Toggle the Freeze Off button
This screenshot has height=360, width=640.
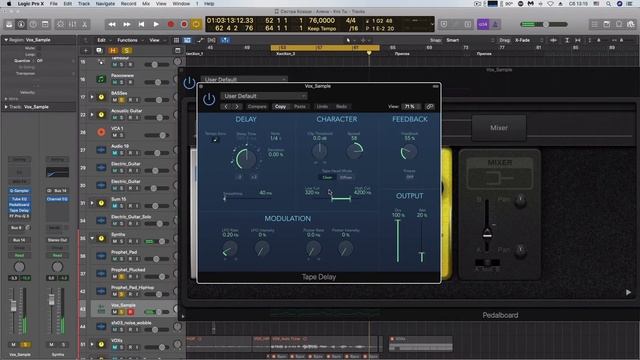click(409, 177)
